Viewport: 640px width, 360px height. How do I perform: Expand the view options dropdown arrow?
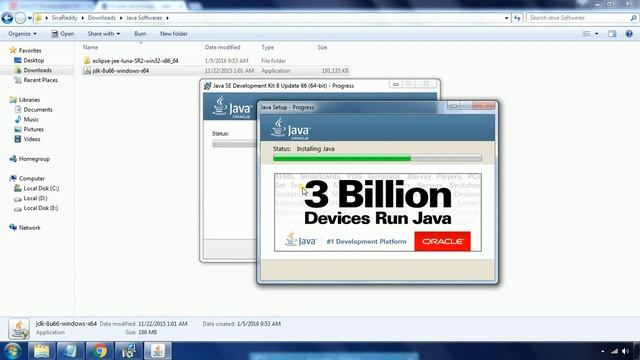click(x=596, y=34)
